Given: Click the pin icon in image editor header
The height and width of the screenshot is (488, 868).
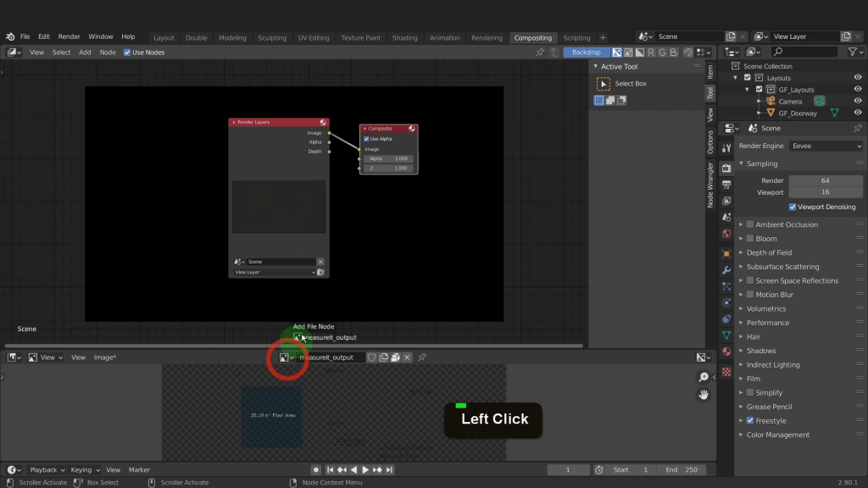Looking at the screenshot, I should pos(422,358).
